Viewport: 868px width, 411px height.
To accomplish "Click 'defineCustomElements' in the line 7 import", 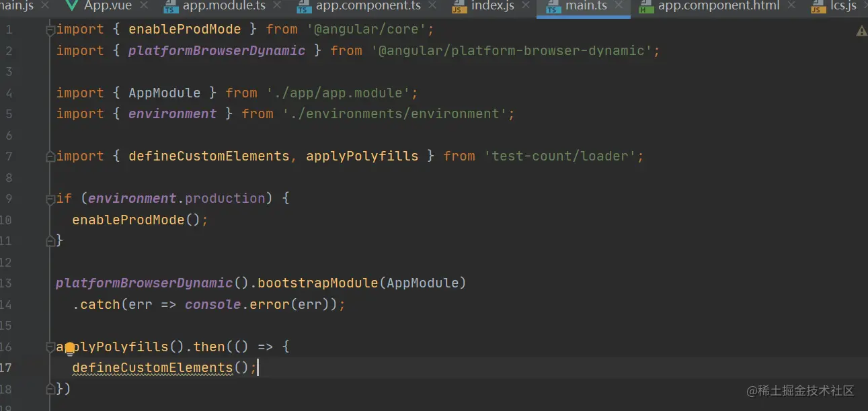I will click(209, 156).
